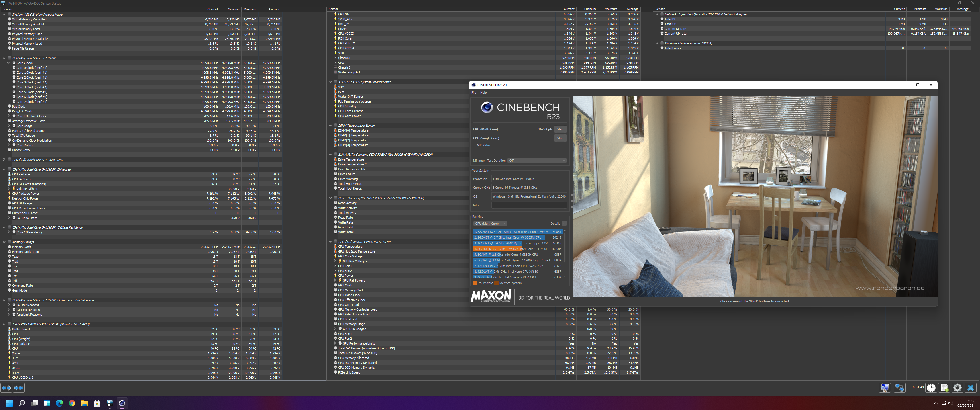Open the ranking CPU (Multi Core) dropdown
Image resolution: width=980 pixels, height=410 pixels.
pyautogui.click(x=490, y=224)
